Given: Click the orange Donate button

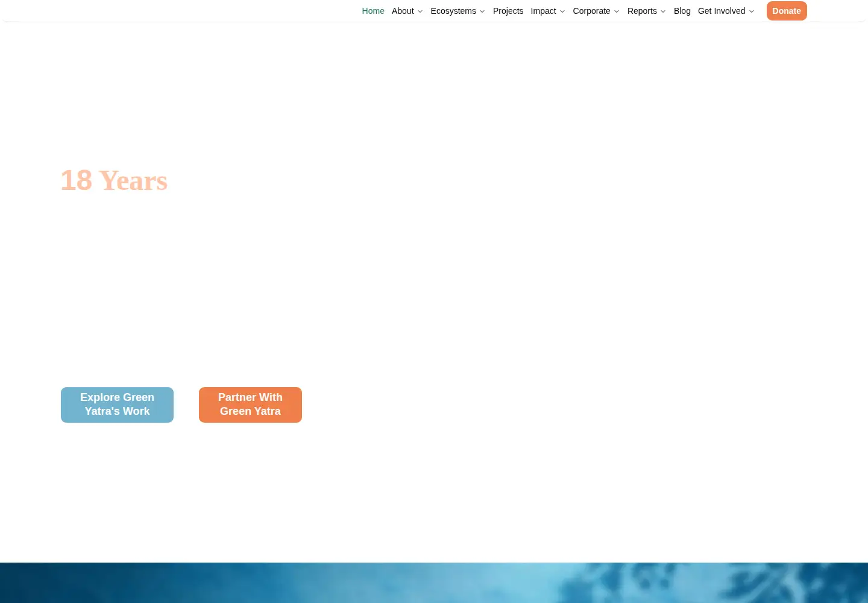Looking at the screenshot, I should 787,11.
